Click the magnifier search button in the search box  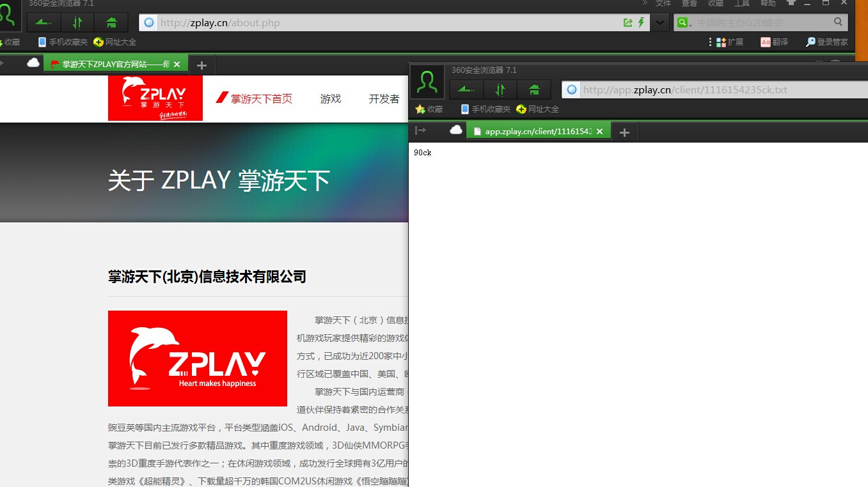(838, 22)
